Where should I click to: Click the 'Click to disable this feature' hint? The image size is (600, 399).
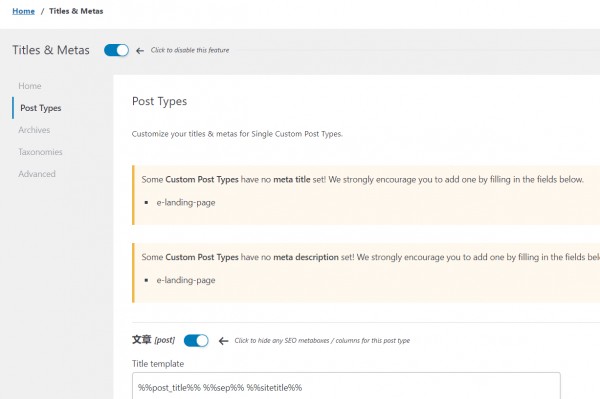coord(190,50)
